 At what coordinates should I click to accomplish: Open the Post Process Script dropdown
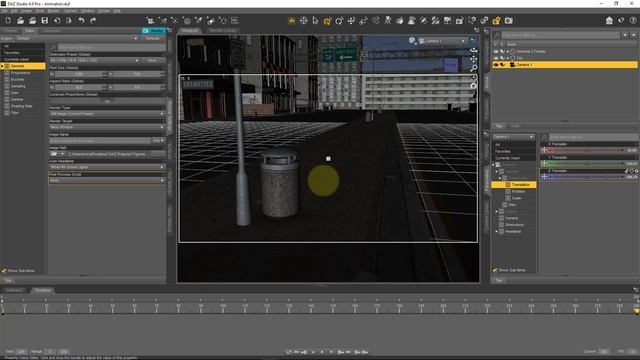tap(107, 180)
